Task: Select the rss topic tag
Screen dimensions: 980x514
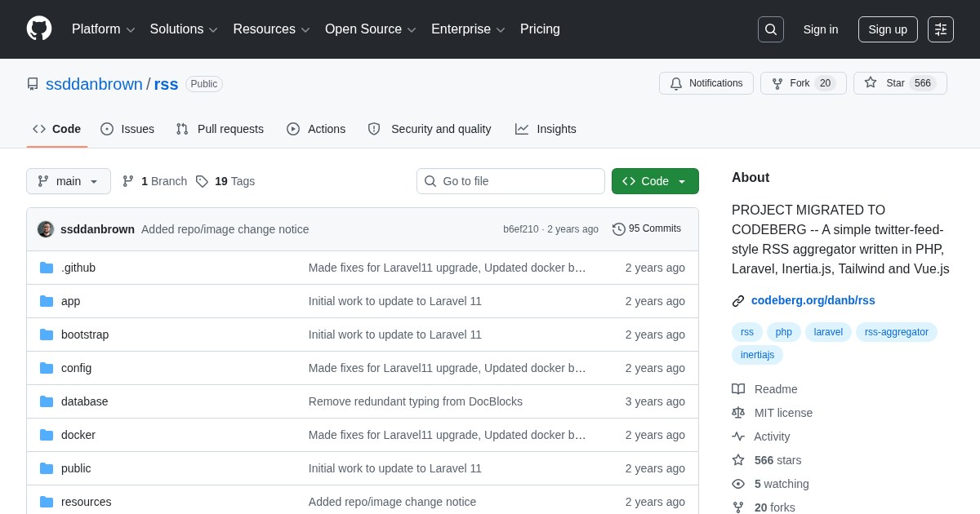Action: click(x=747, y=332)
